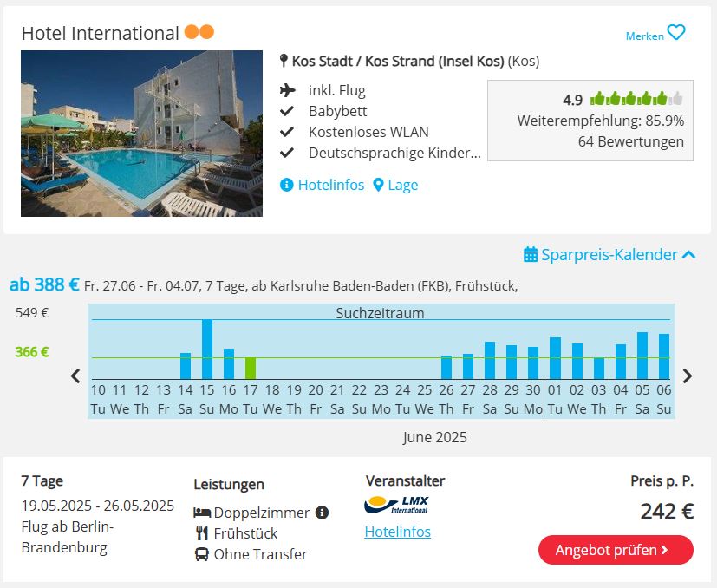The height and width of the screenshot is (588, 717).
Task: Select the price bar for Friday 27
Action: pyautogui.click(x=468, y=367)
